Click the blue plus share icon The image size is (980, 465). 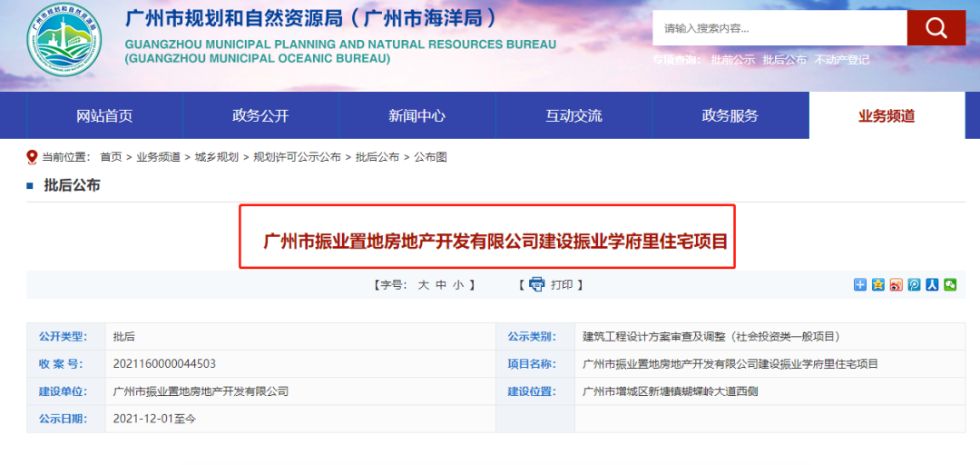(x=860, y=284)
